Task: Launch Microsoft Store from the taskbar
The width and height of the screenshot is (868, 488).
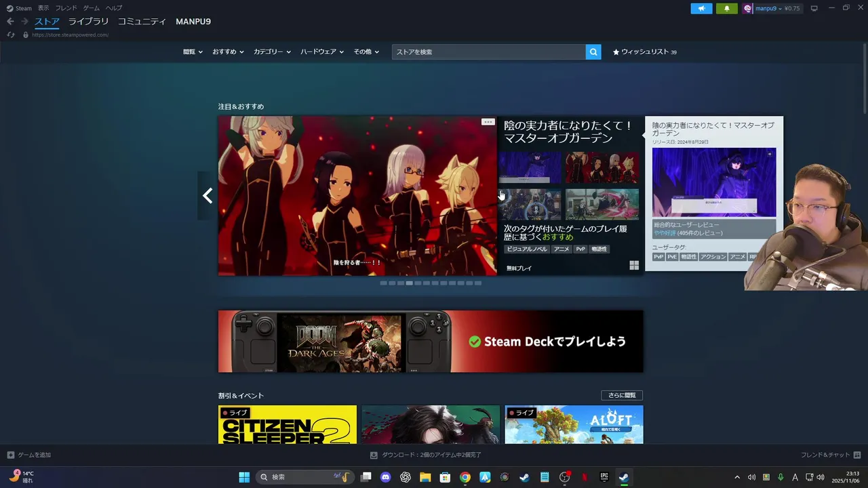Action: tap(445, 477)
